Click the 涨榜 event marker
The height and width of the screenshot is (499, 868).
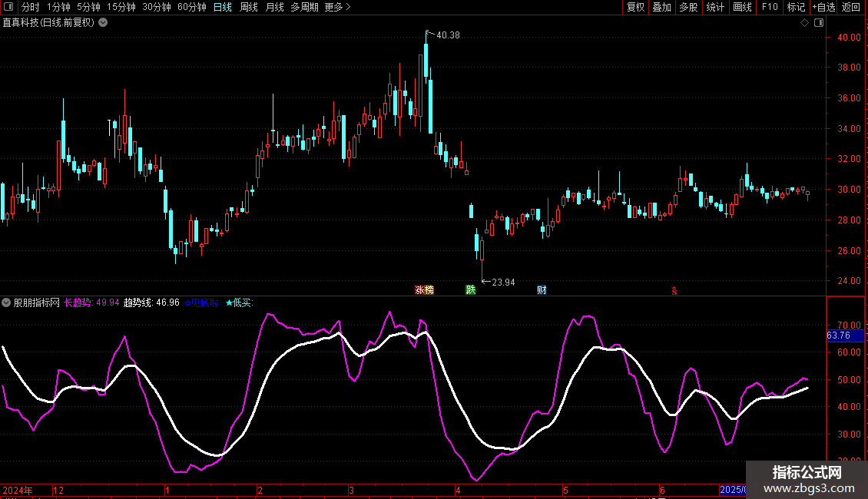click(x=425, y=290)
